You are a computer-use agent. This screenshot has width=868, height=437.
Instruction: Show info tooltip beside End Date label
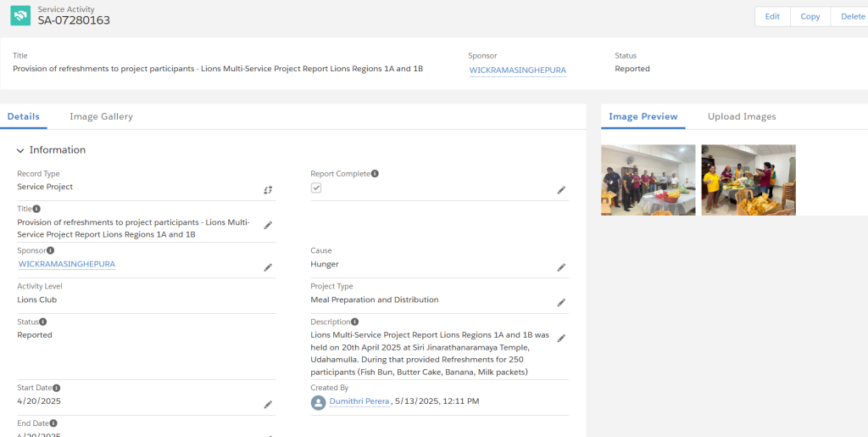(x=53, y=423)
